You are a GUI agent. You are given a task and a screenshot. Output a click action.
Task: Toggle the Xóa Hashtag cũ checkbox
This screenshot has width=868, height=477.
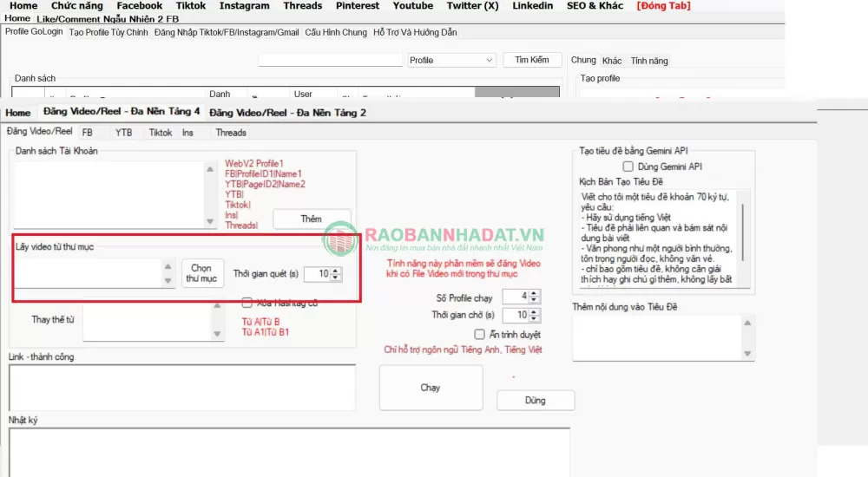pos(247,303)
